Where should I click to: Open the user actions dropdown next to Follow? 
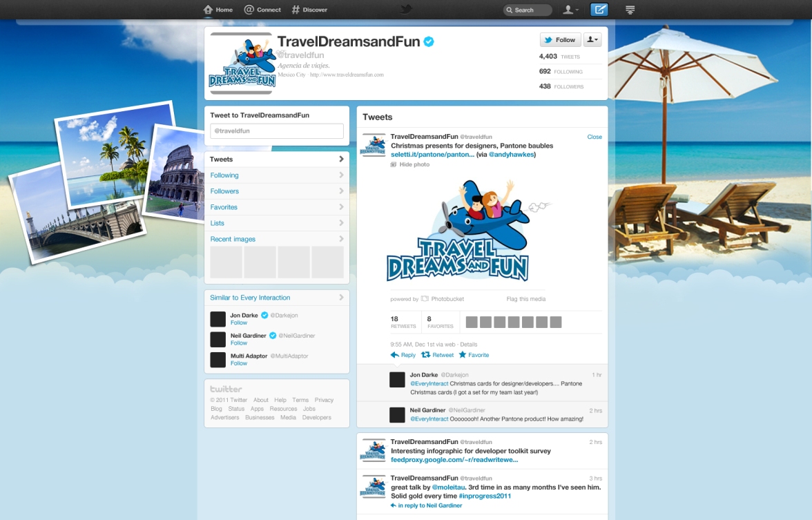click(x=592, y=40)
